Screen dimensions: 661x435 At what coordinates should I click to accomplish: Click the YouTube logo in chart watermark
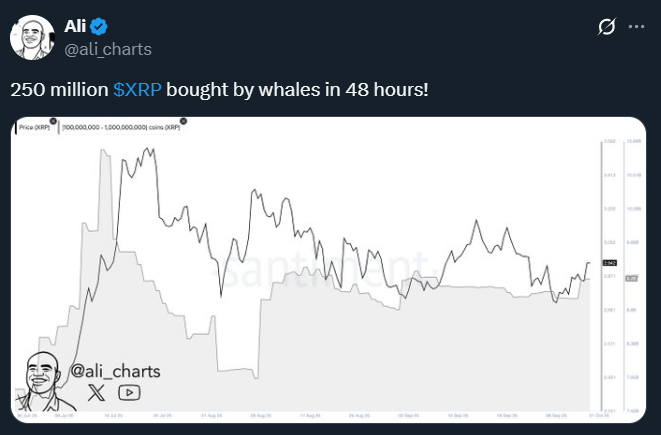tap(129, 393)
